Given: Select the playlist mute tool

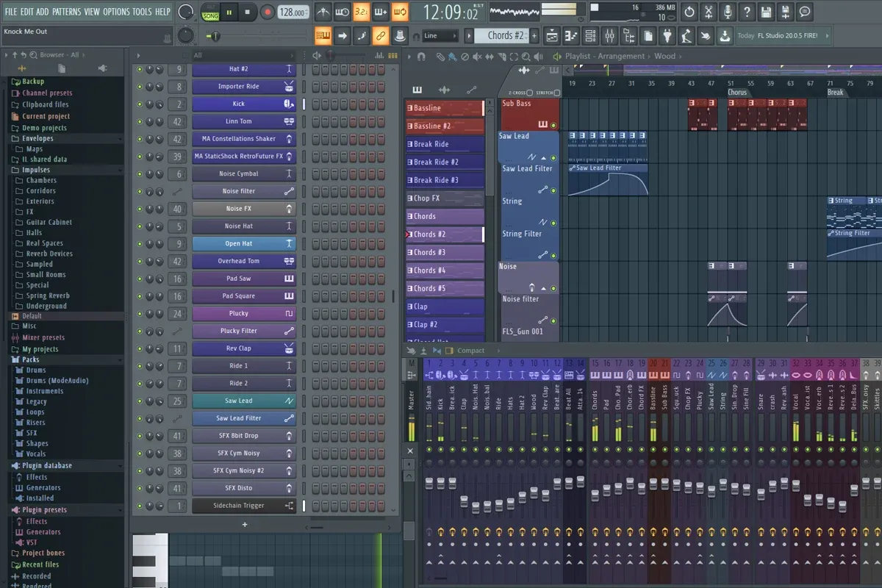Looking at the screenshot, I should tap(478, 57).
